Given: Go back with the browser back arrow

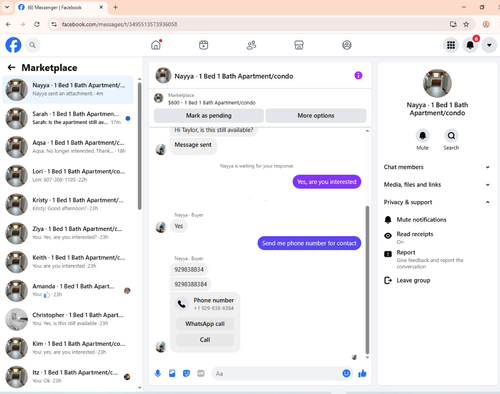Looking at the screenshot, I should pos(8,24).
